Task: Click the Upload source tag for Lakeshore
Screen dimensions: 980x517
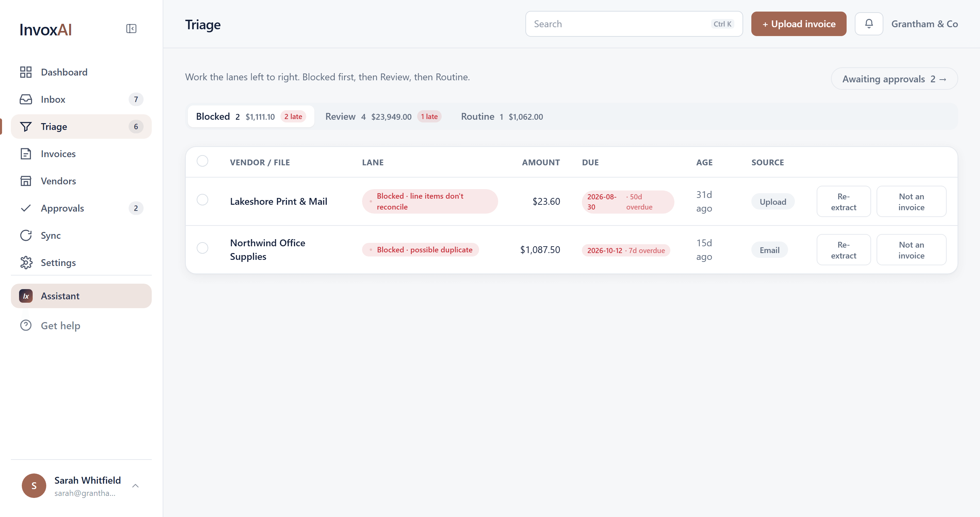Action: 773,202
